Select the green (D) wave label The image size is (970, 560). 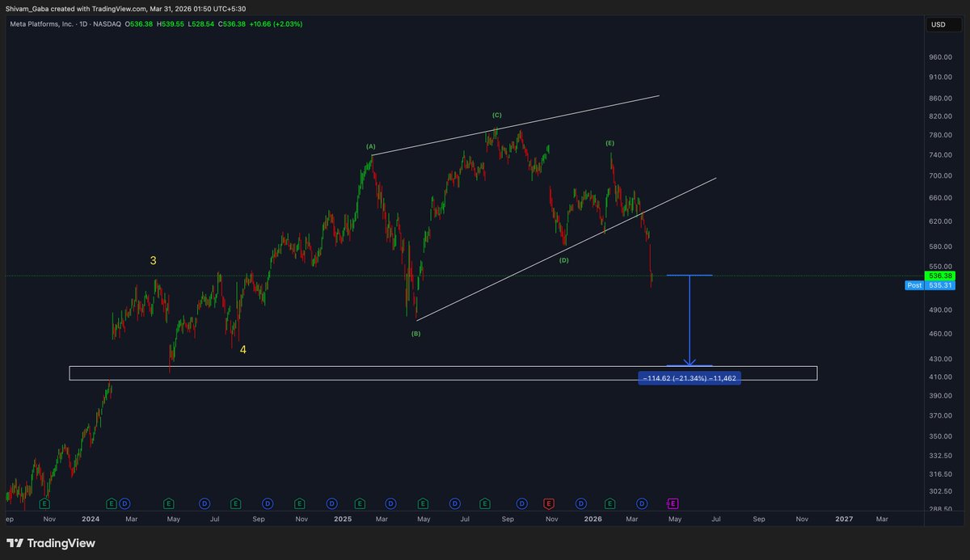click(x=563, y=259)
